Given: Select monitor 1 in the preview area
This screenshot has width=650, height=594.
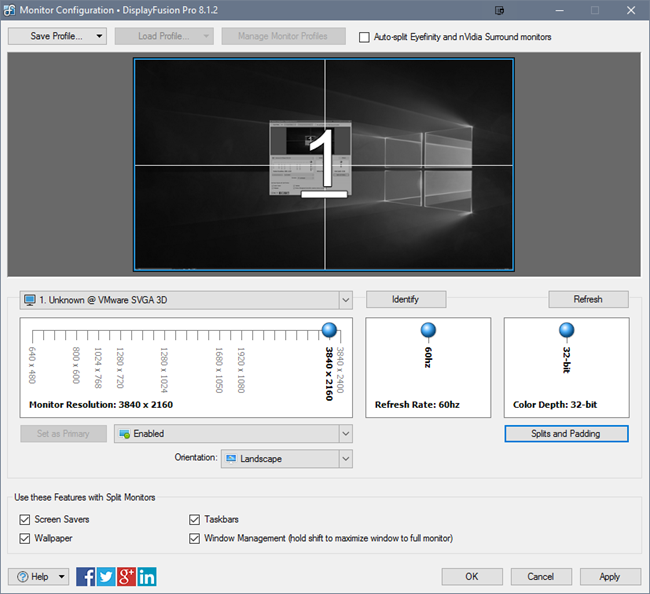Looking at the screenshot, I should tap(324, 165).
